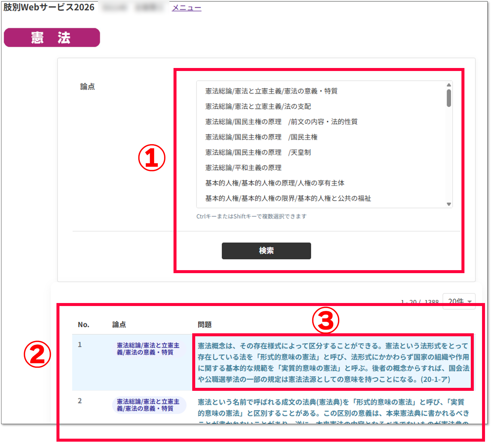Click the scroll down arrow in topic list
Viewport: 491px width, 448px height.
449,204
